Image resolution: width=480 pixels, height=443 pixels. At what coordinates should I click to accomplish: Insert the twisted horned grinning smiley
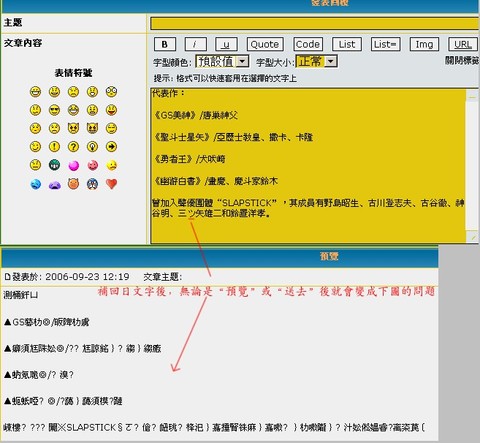[92, 128]
